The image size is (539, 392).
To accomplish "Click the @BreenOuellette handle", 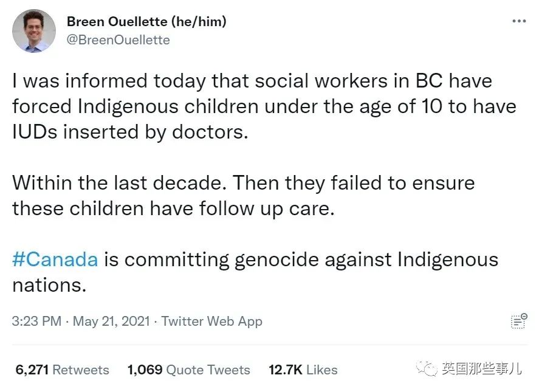I will coord(118,40).
